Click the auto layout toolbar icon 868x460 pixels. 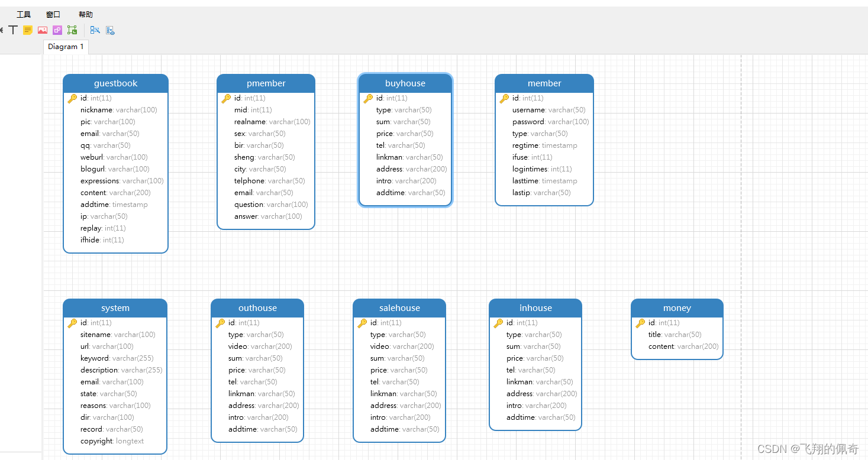pyautogui.click(x=95, y=30)
